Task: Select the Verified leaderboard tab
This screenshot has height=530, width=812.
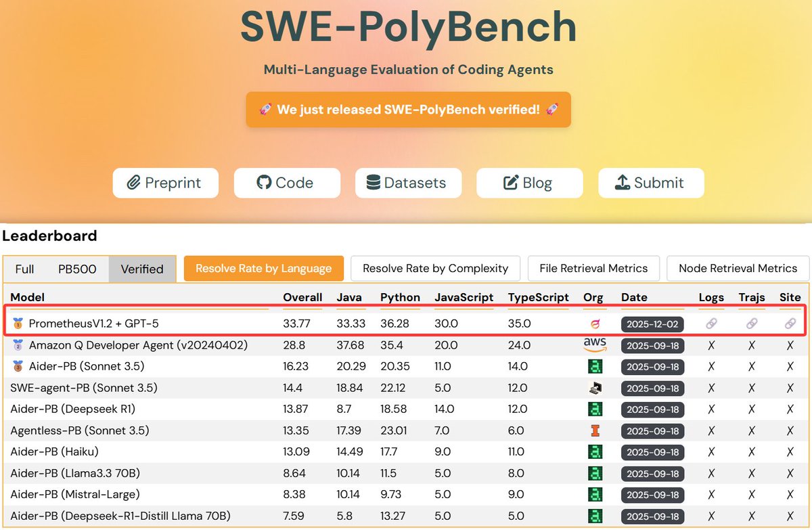Action: point(142,269)
